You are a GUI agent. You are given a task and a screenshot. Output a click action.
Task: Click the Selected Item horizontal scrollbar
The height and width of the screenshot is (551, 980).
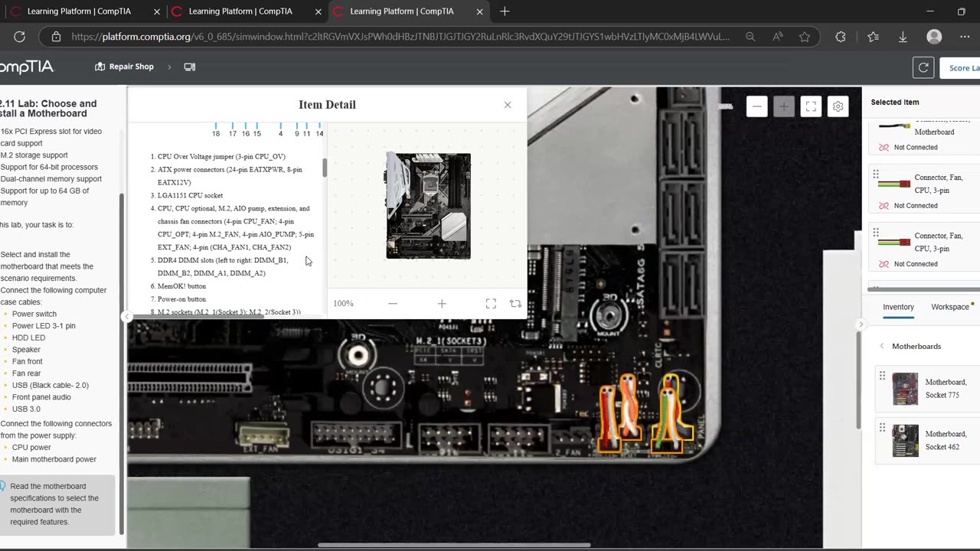tap(925, 289)
